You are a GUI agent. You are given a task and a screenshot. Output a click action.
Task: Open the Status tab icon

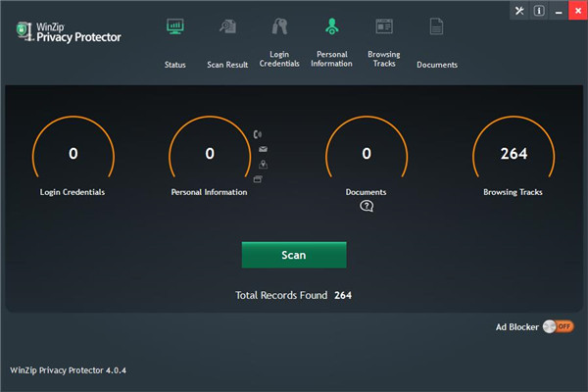pyautogui.click(x=174, y=27)
